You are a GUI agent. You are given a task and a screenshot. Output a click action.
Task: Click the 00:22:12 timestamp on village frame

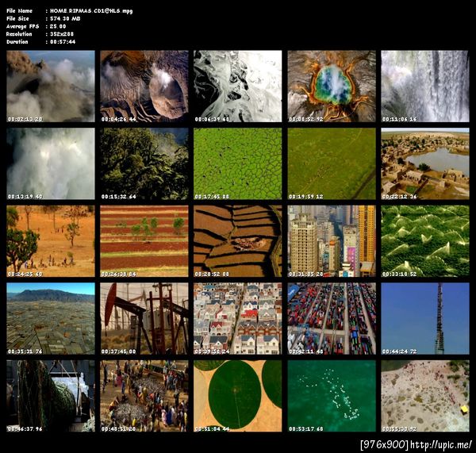(400, 197)
